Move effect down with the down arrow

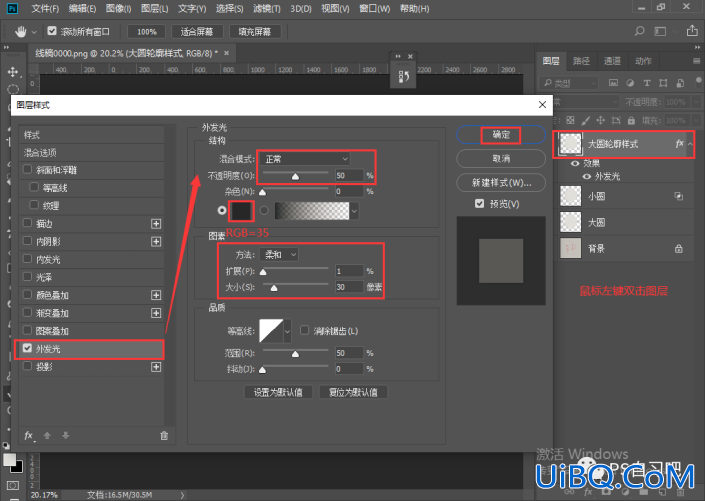click(x=66, y=435)
